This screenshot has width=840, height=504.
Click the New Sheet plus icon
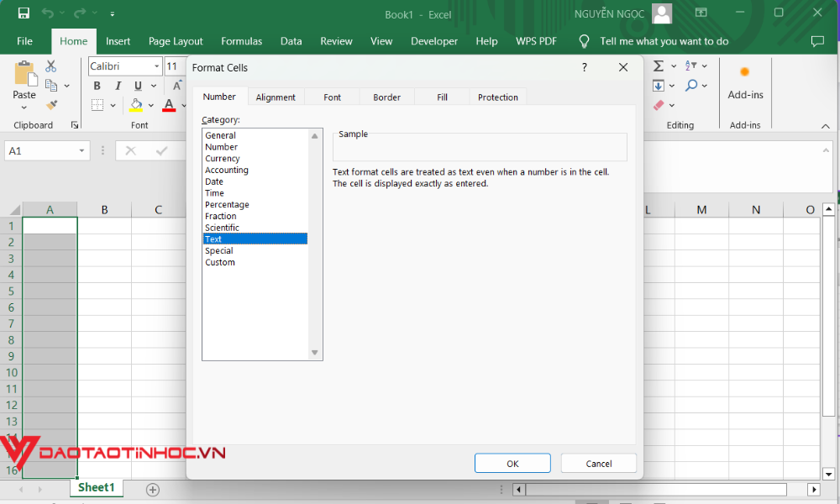[x=153, y=490]
